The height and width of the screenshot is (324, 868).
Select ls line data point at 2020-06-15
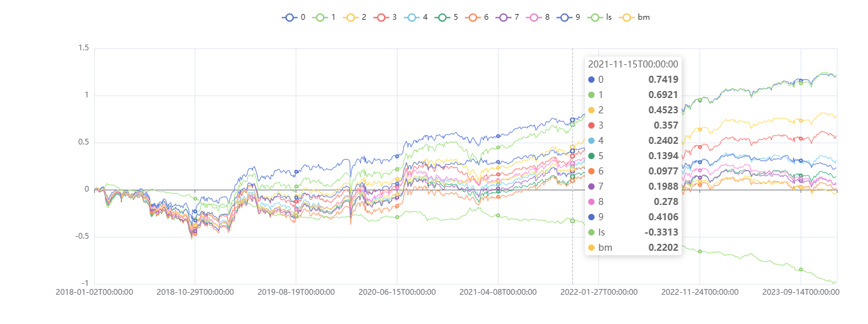[397, 217]
